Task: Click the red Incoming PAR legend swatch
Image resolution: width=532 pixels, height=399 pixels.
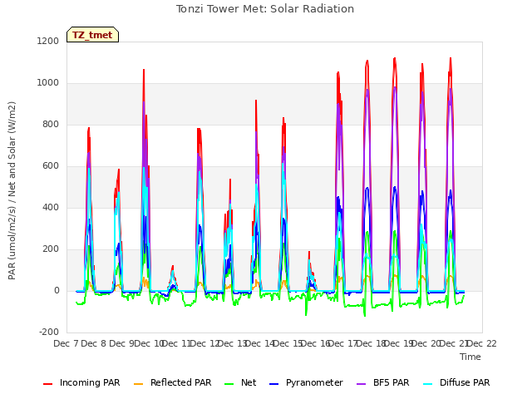Action: 48,384
